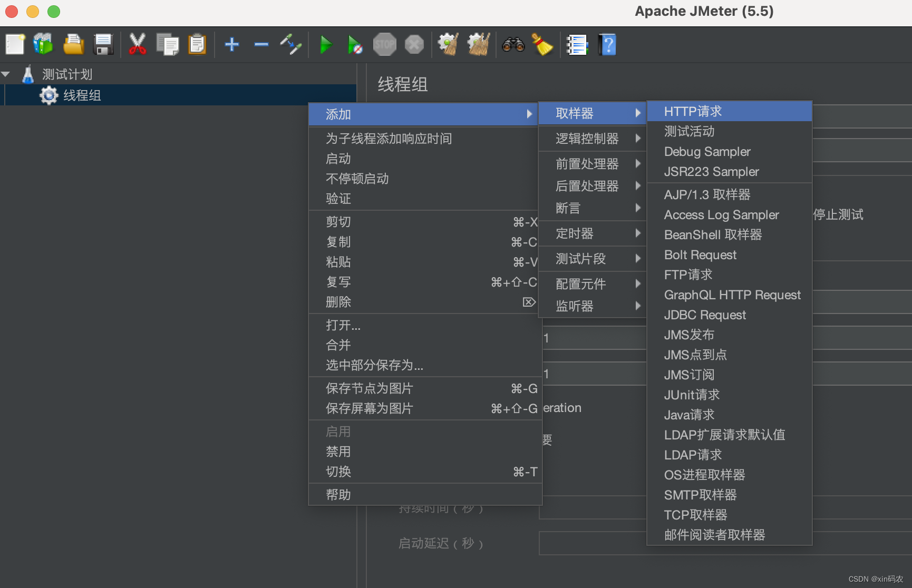Cut the selected element (scissors icon)

pyautogui.click(x=137, y=44)
